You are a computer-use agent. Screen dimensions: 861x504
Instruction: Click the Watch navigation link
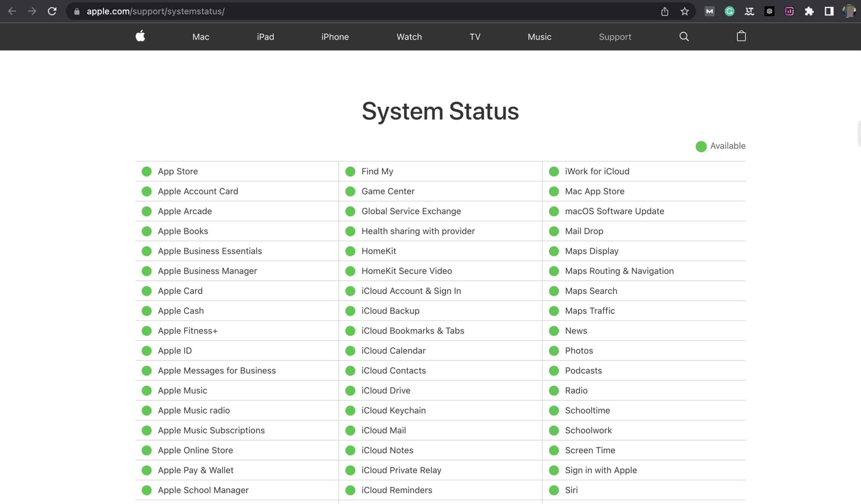[409, 37]
